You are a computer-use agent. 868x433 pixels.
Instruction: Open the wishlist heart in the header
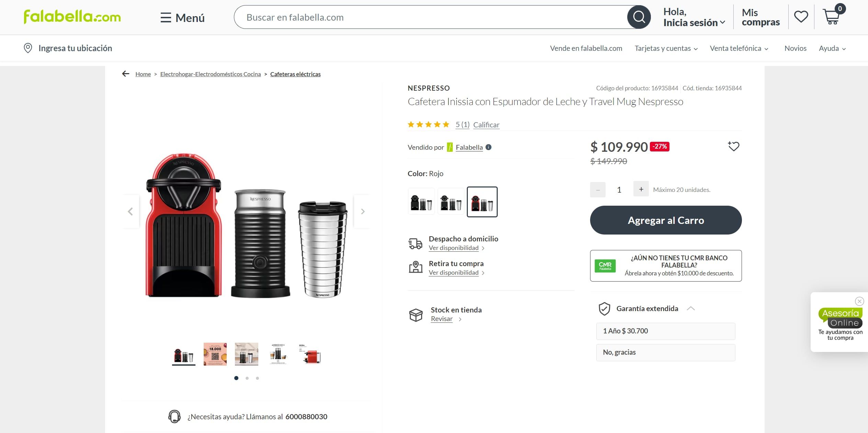(x=801, y=16)
